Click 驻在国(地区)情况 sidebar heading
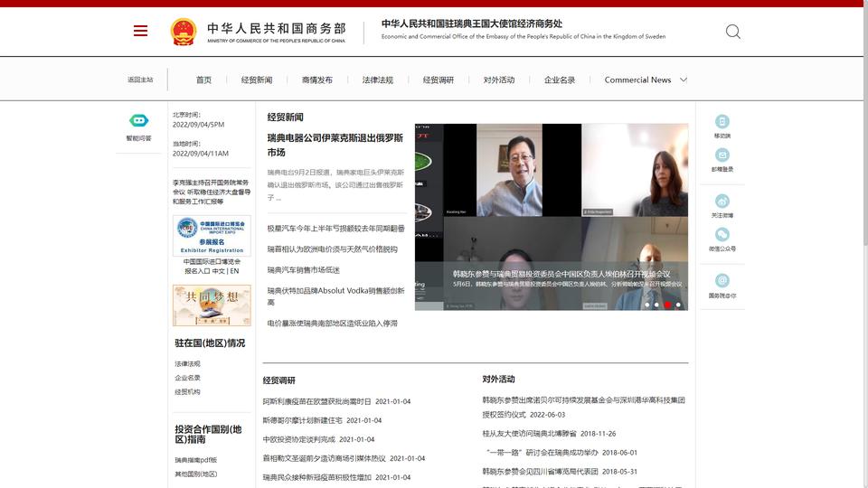The image size is (868, 488). (x=210, y=343)
